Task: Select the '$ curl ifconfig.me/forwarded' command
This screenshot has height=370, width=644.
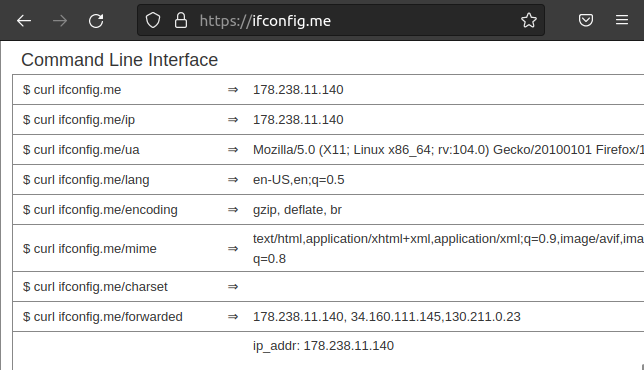Action: (x=103, y=317)
